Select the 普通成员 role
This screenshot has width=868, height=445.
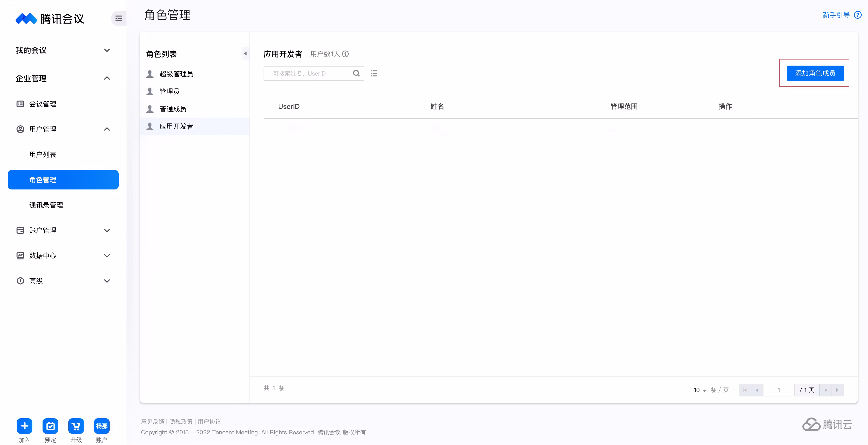pos(195,109)
